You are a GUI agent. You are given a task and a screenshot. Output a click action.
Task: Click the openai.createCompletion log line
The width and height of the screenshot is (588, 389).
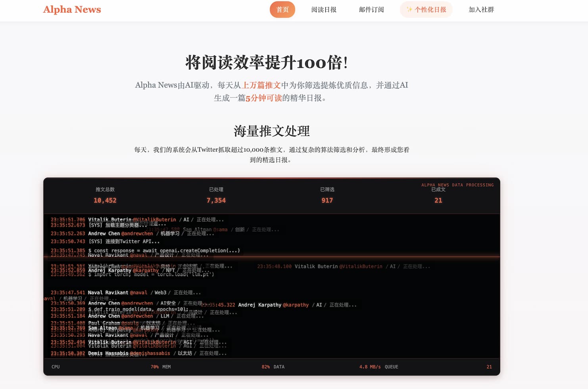[x=145, y=251]
